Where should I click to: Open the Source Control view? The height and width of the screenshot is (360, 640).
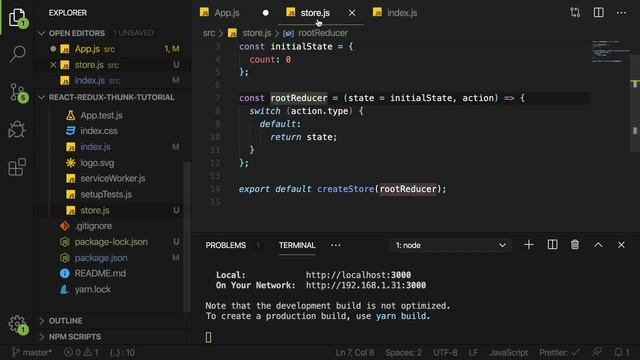(17, 92)
